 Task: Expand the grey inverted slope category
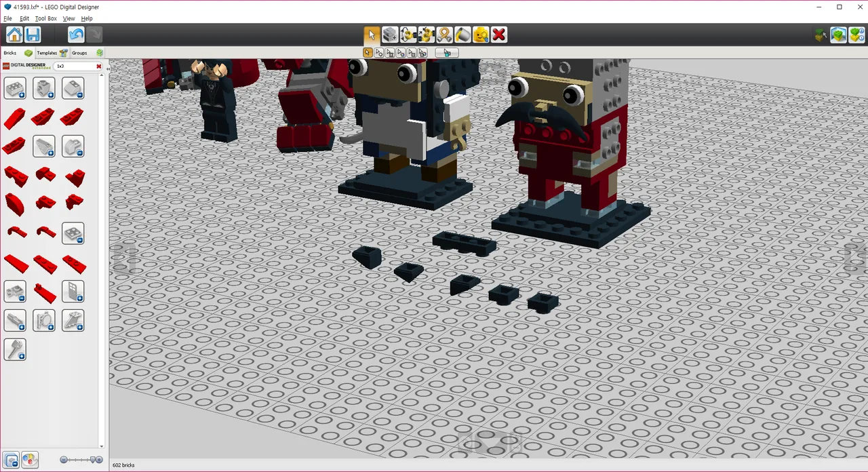tap(44, 146)
